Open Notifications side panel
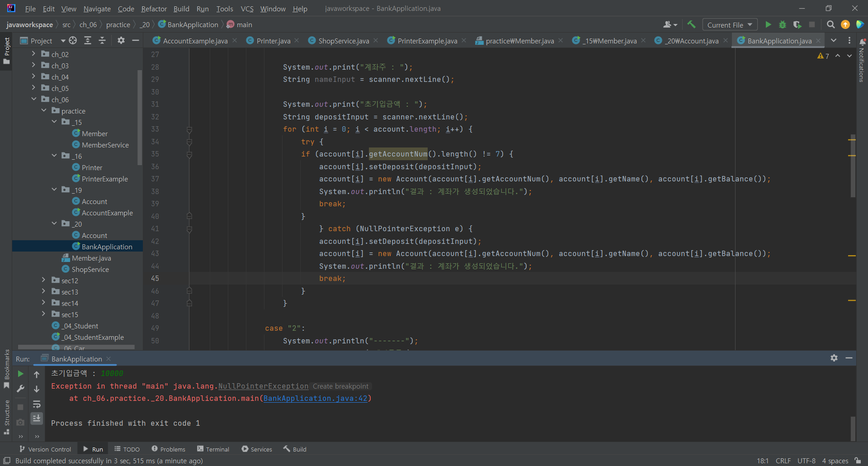This screenshot has width=868, height=466. point(862,60)
